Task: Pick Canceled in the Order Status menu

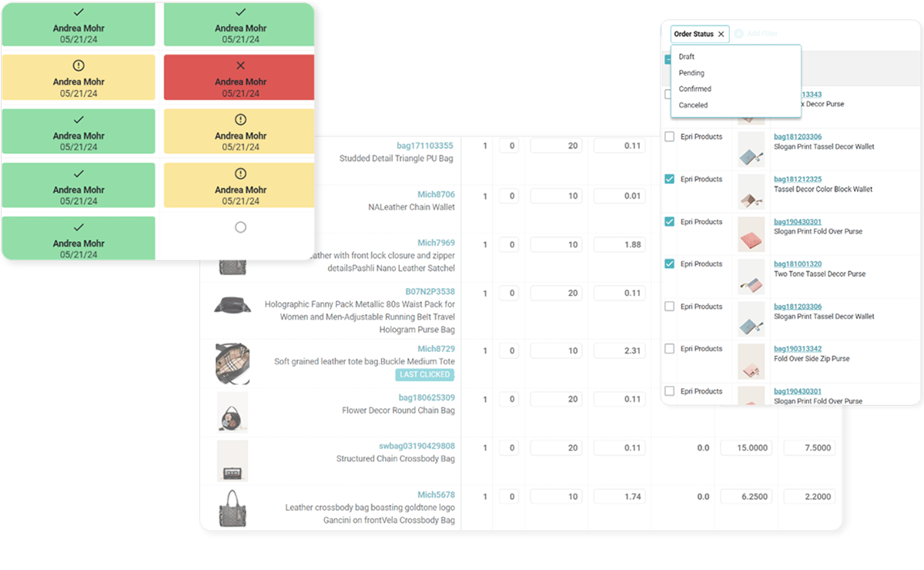Action: coord(693,106)
